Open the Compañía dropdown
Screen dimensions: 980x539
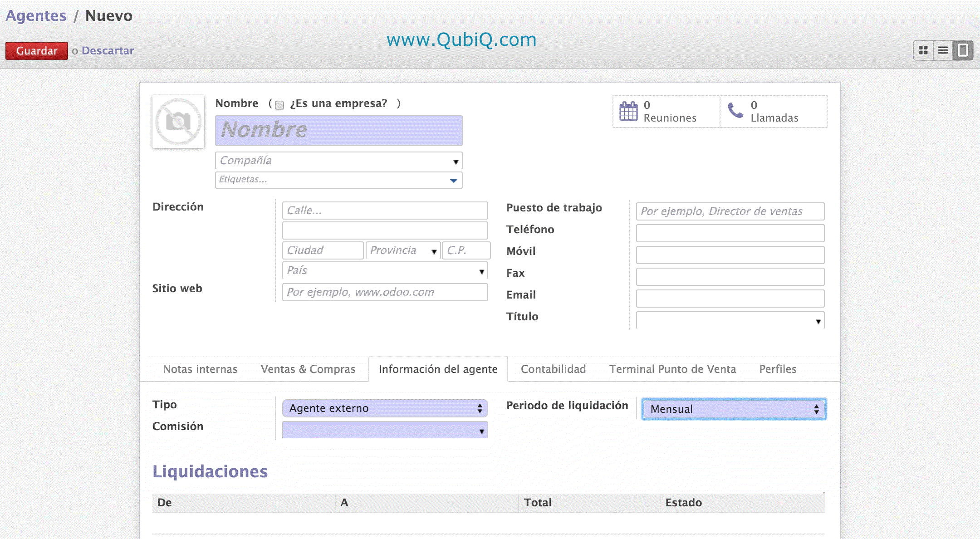[x=456, y=162]
